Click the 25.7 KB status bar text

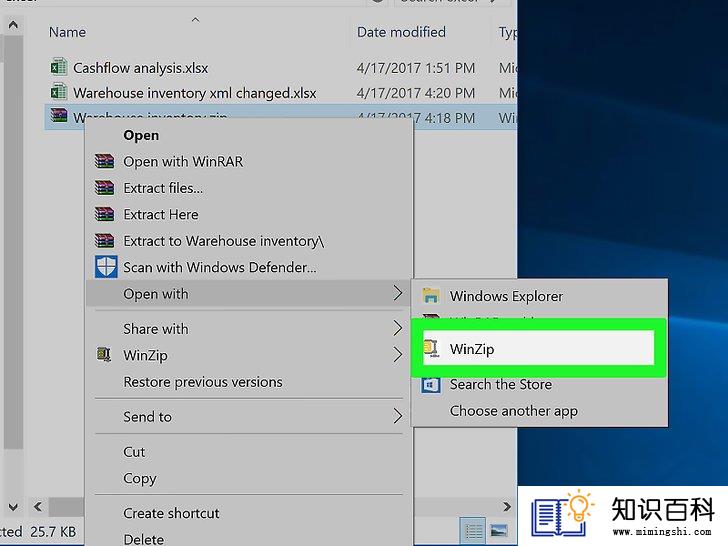pos(53,532)
